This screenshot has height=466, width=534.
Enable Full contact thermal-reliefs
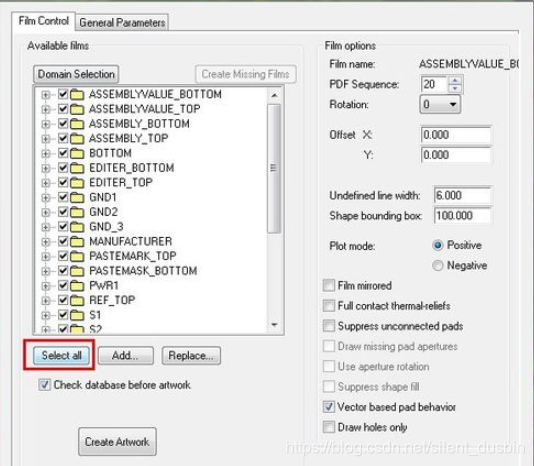(329, 306)
